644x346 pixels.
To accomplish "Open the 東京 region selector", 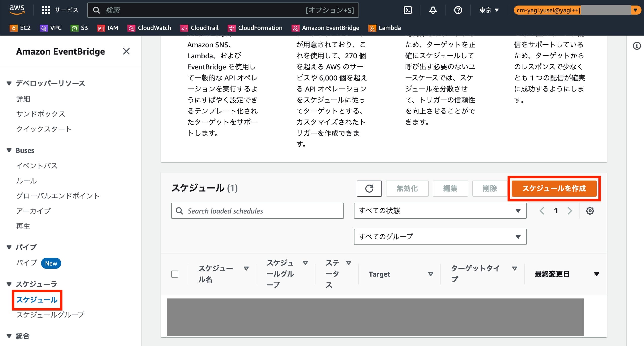I will 489,10.
